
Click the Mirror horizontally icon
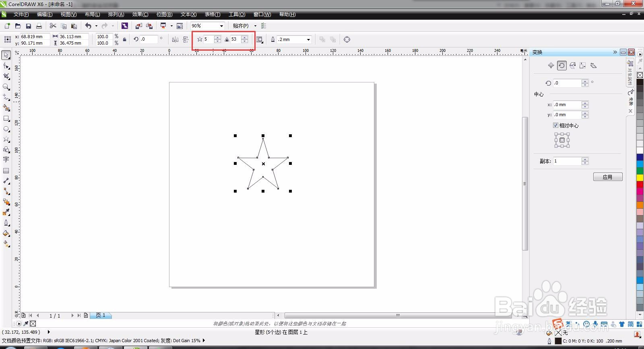[x=175, y=39]
